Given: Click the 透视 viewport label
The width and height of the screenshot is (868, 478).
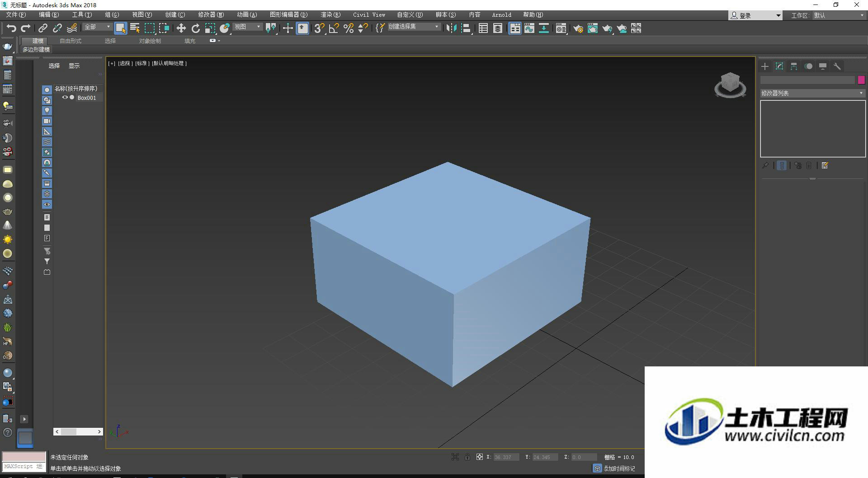Looking at the screenshot, I should 125,63.
